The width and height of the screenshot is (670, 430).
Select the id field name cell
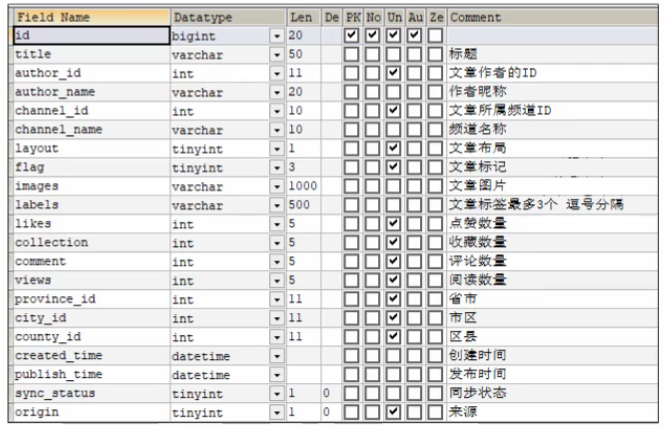[92, 35]
